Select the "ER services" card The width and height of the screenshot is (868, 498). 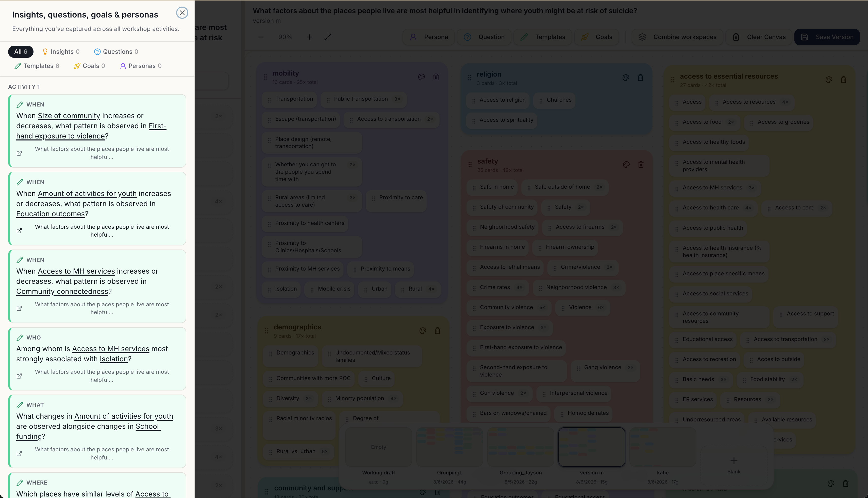tap(693, 400)
